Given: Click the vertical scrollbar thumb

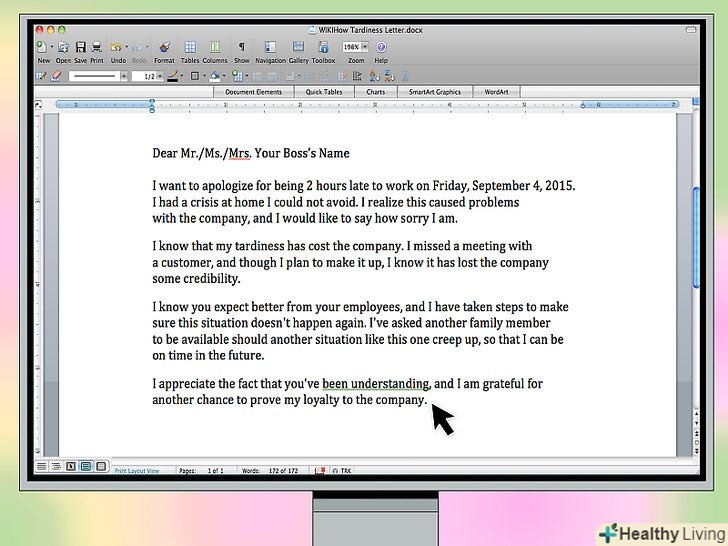Looking at the screenshot, I should pyautogui.click(x=696, y=237).
